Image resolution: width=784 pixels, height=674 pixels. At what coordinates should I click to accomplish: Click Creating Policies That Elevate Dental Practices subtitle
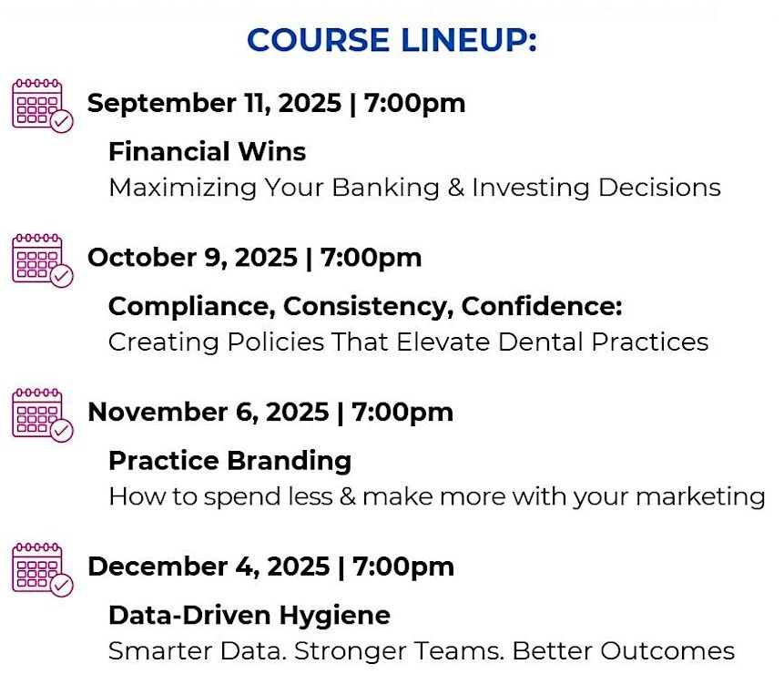pos(408,342)
